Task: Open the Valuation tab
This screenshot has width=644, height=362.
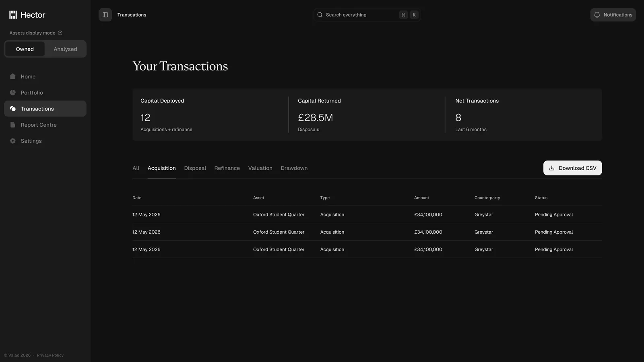Action: point(260,168)
